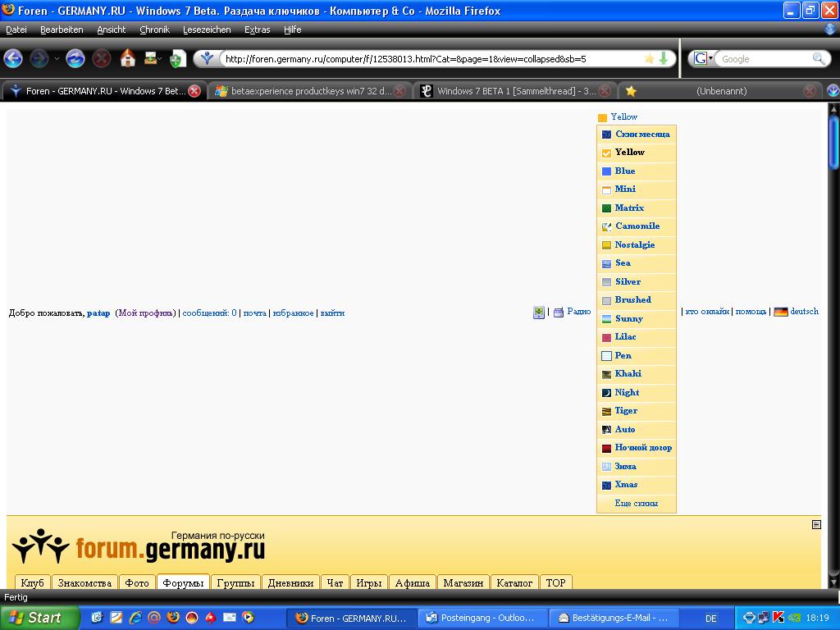Image resolution: width=840 pixels, height=630 pixels.
Task: Open the Ansicht menu
Action: point(112,30)
